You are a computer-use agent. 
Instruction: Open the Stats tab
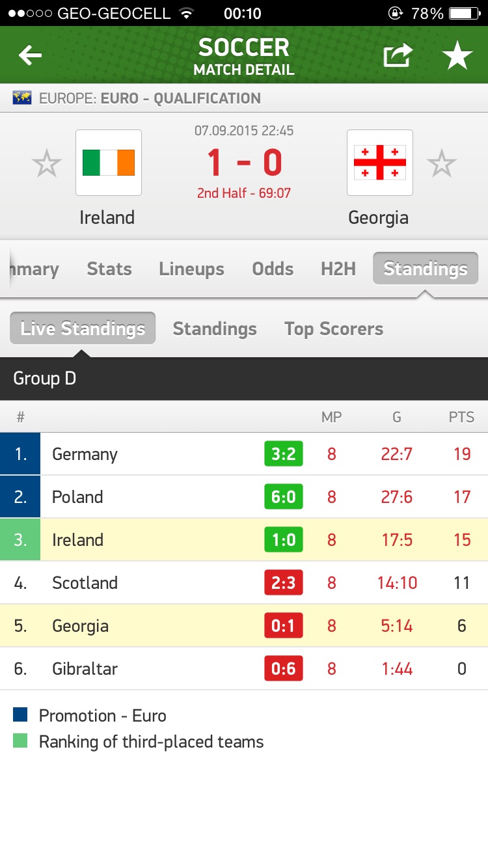[x=109, y=269]
